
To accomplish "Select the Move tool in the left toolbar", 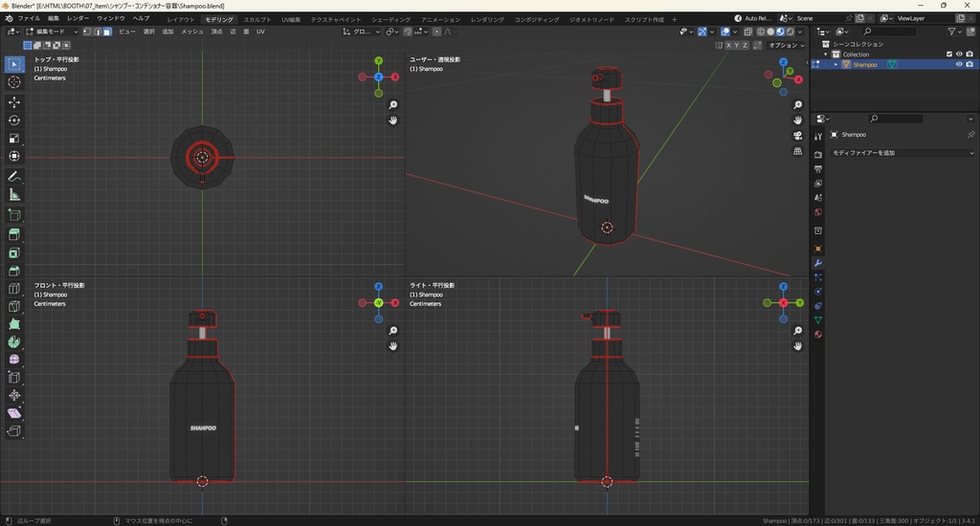I will (14, 102).
